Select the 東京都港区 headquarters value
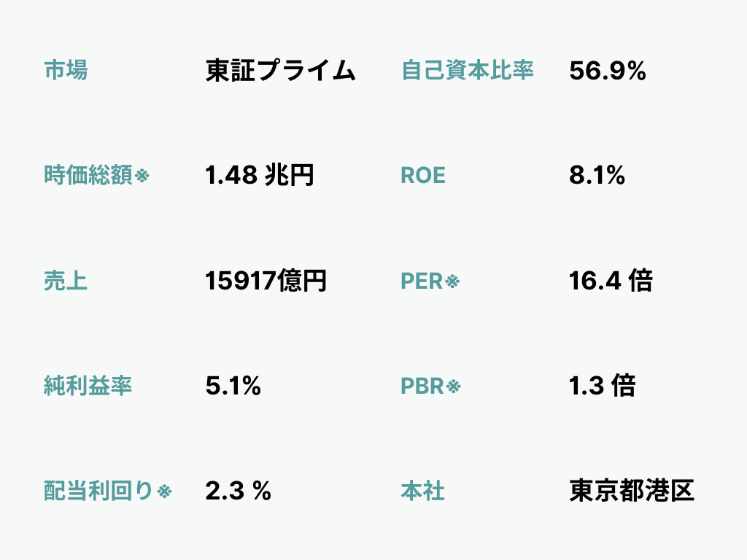The height and width of the screenshot is (560, 747). 632,491
